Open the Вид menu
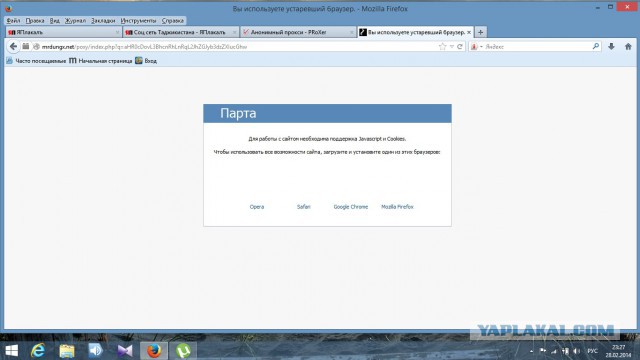Image resolution: width=640 pixels, height=360 pixels. (55, 20)
